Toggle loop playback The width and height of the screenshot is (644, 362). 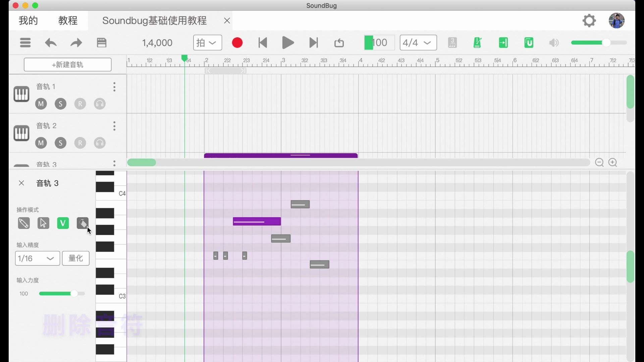tap(339, 43)
